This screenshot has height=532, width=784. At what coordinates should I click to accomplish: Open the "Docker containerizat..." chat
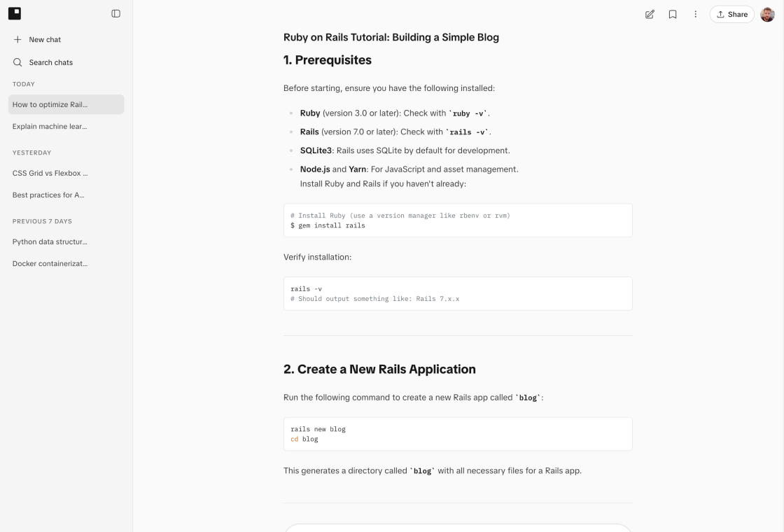point(66,263)
